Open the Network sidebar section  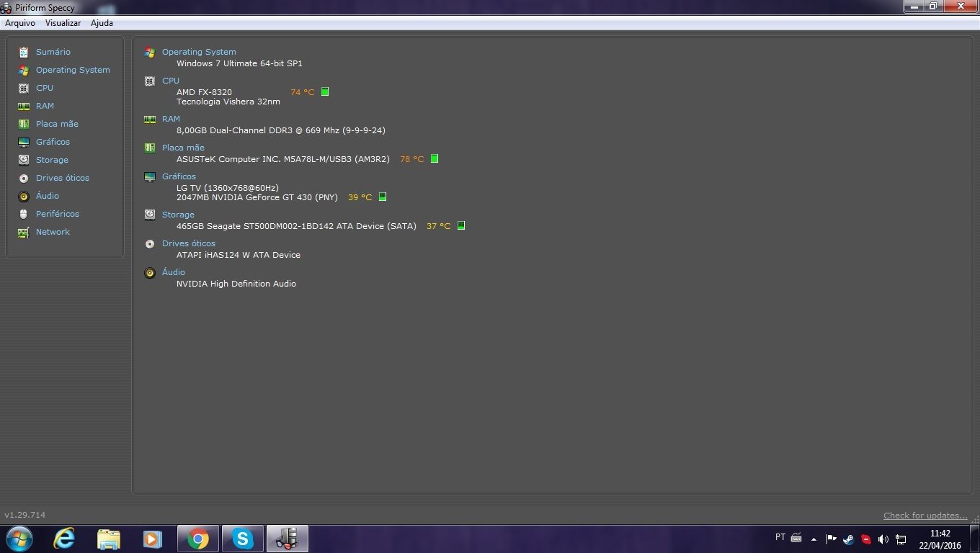[x=53, y=232]
